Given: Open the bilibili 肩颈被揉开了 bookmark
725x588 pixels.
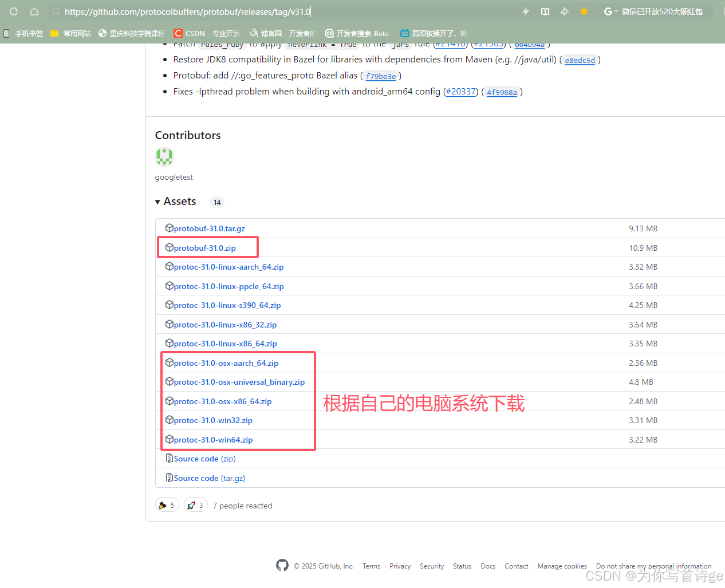Looking at the screenshot, I should pos(434,33).
